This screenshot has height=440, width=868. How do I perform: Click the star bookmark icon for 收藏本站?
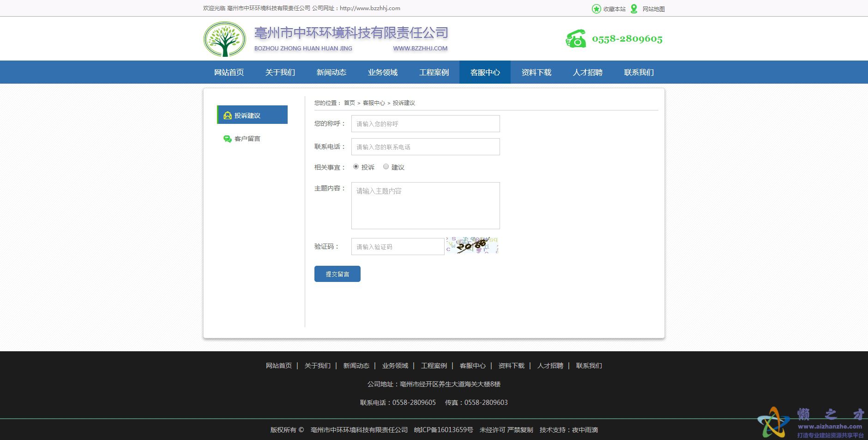click(x=597, y=9)
